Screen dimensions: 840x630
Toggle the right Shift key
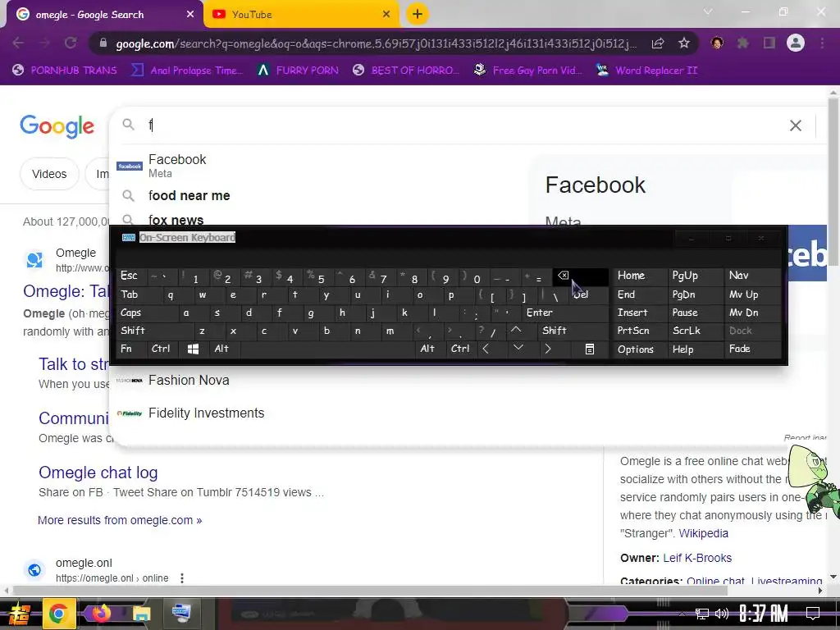[573, 331]
